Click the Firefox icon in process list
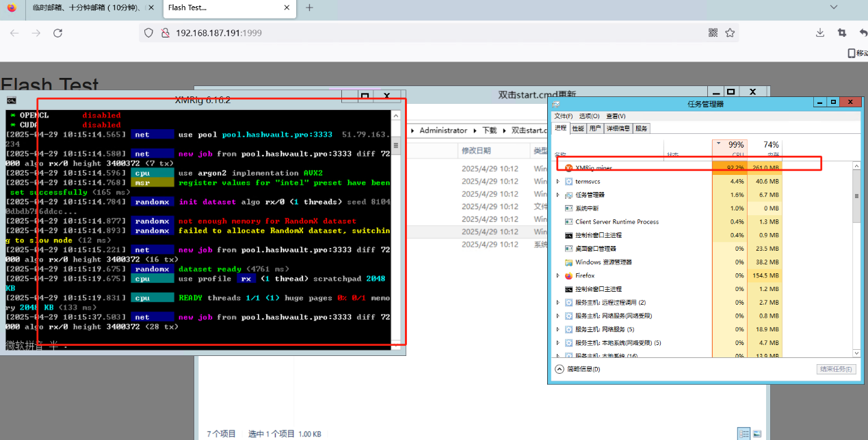 (568, 275)
